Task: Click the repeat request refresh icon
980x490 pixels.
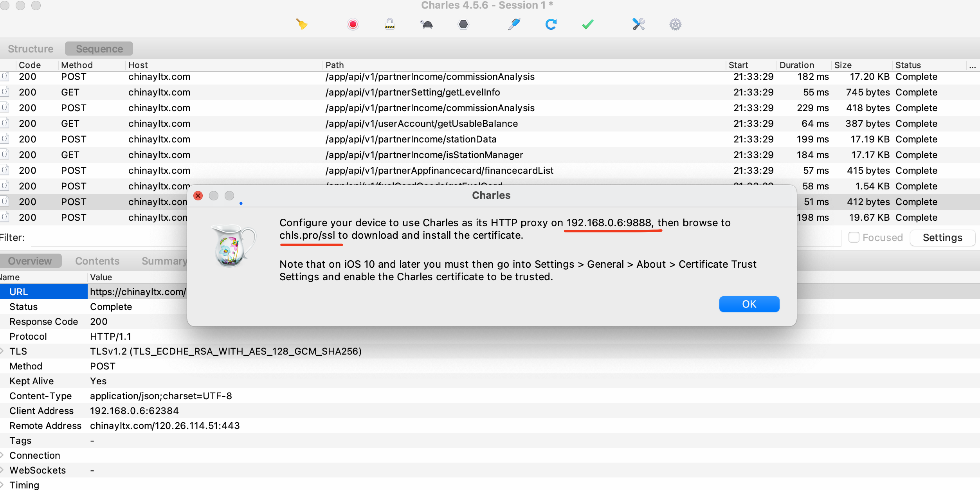Action: 551,24
